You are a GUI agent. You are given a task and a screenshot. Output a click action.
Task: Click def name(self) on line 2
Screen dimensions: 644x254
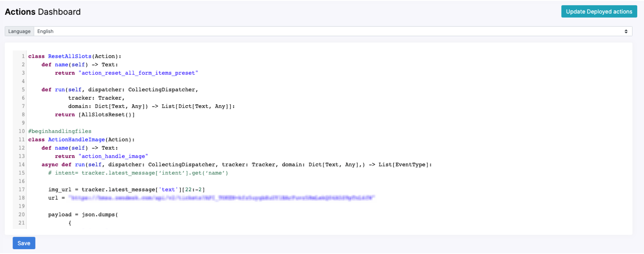80,65
